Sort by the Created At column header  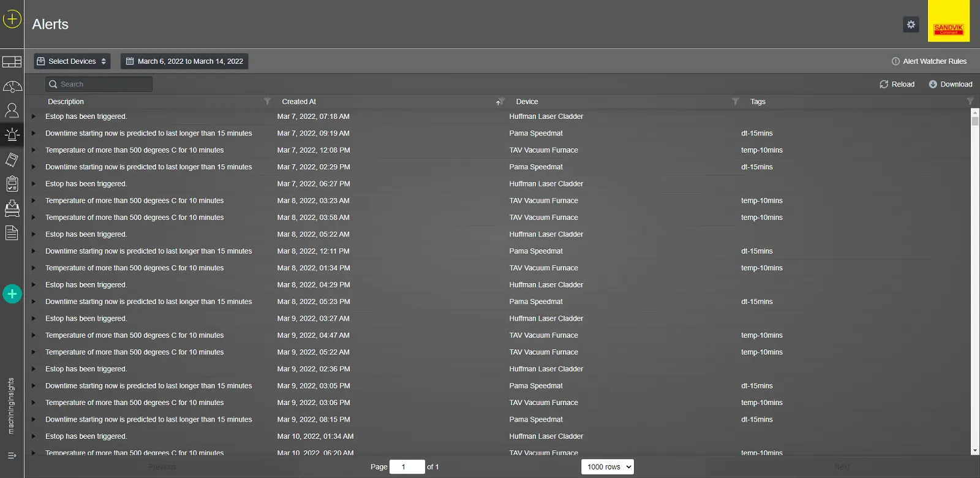(x=299, y=102)
